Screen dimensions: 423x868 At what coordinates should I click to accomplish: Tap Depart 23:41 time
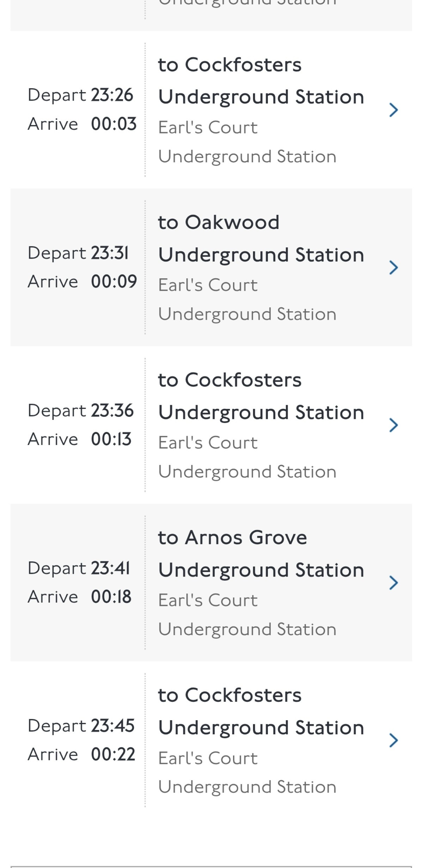point(110,568)
